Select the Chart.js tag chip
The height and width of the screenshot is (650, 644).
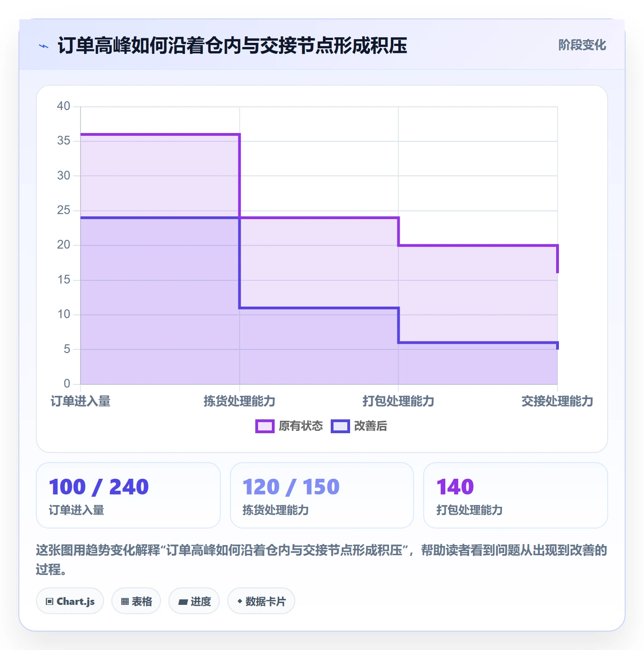70,601
